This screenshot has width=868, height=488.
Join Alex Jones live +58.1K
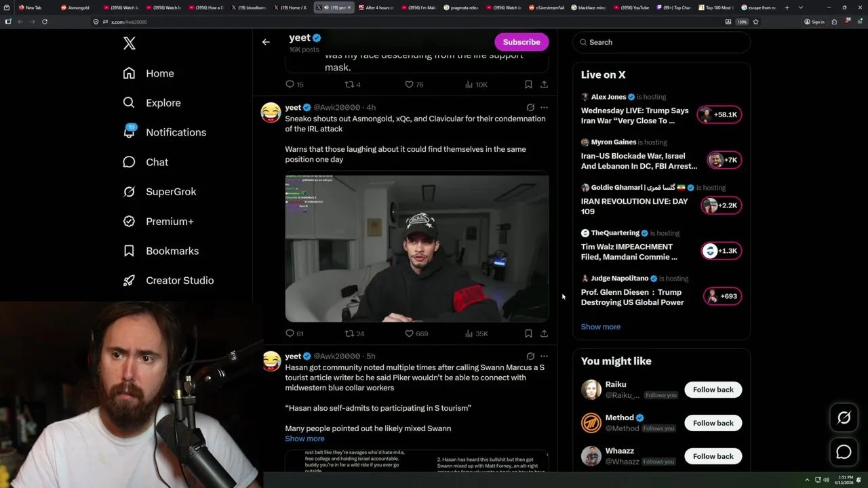pyautogui.click(x=720, y=115)
